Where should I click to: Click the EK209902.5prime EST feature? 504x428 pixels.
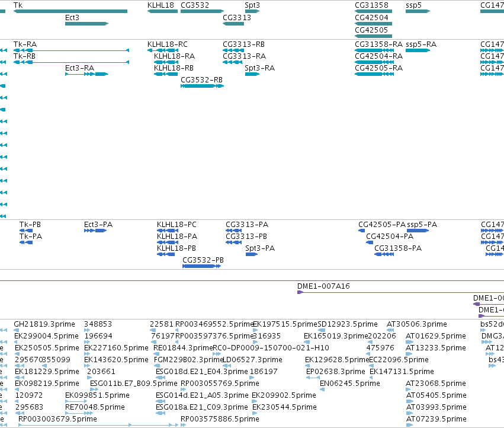(255, 401)
